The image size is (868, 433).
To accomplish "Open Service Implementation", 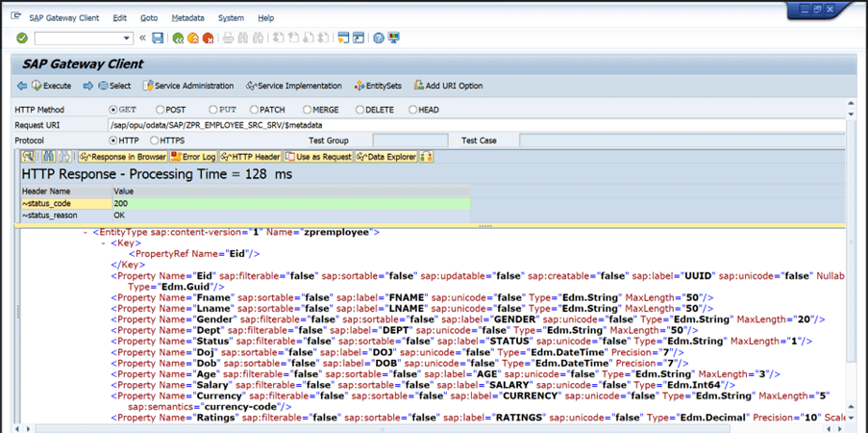I will pyautogui.click(x=294, y=86).
